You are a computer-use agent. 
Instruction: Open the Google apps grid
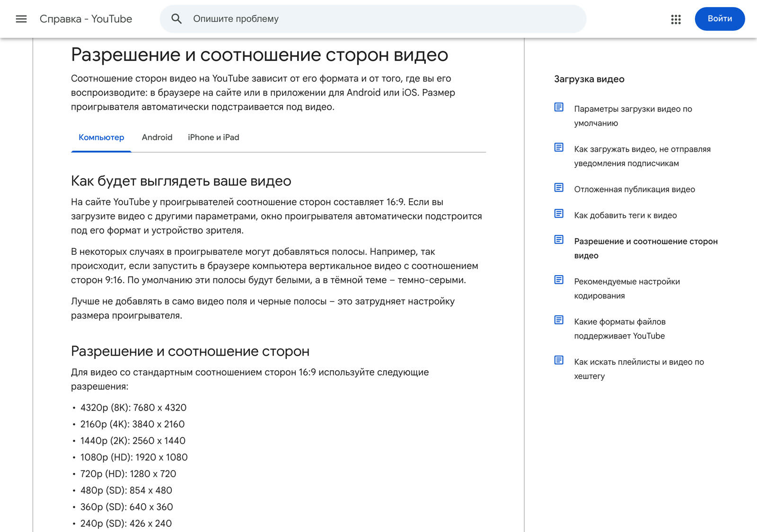[676, 19]
